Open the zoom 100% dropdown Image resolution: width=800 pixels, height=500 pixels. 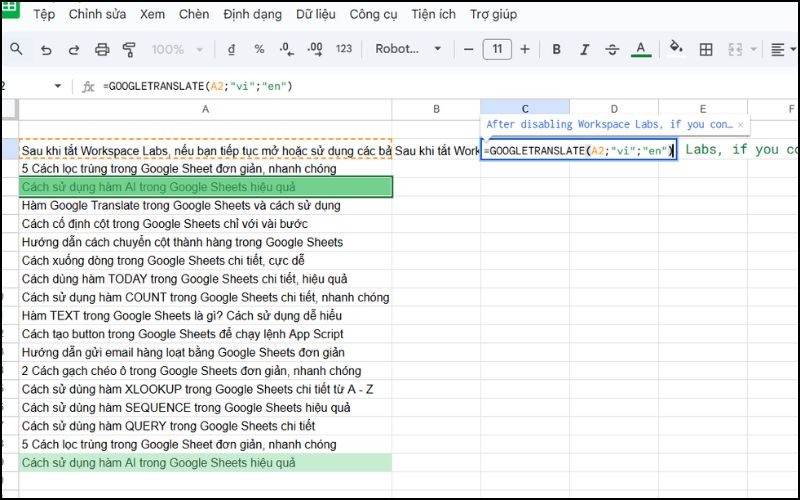(177, 49)
